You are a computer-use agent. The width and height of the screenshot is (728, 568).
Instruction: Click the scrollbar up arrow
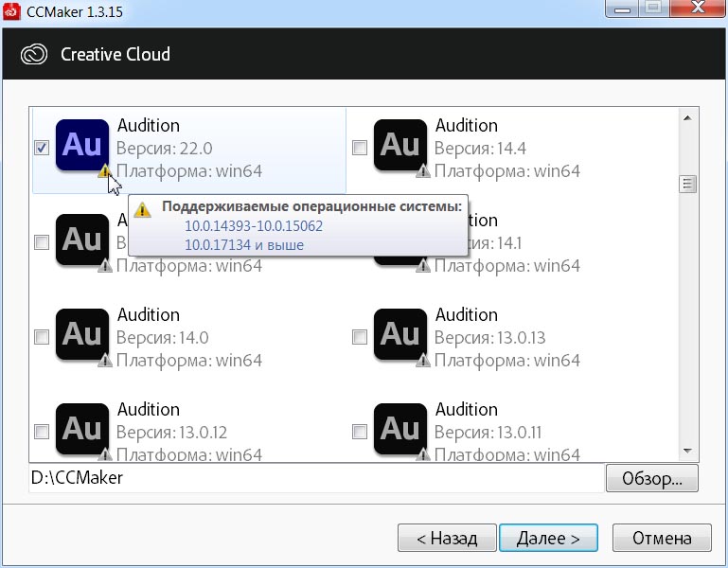(687, 118)
